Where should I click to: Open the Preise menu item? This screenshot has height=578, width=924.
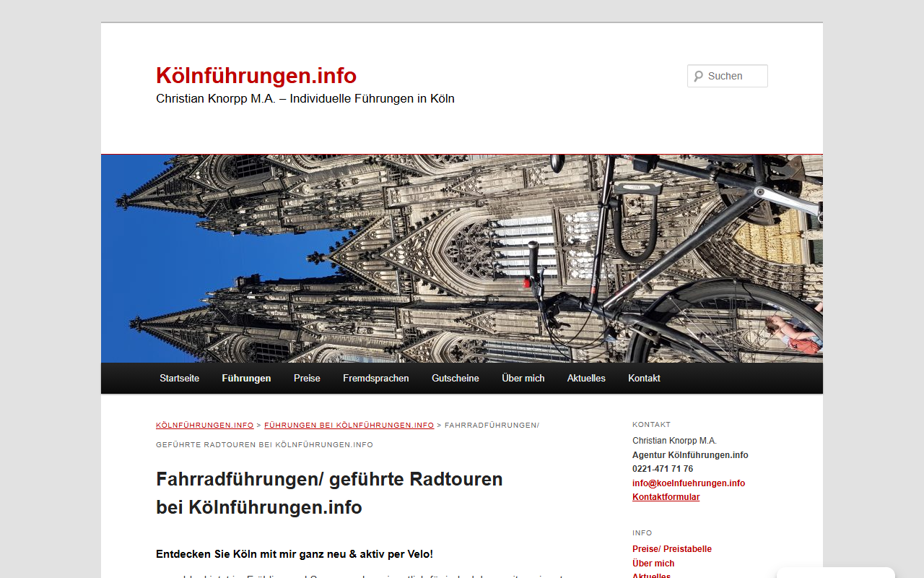coord(307,379)
